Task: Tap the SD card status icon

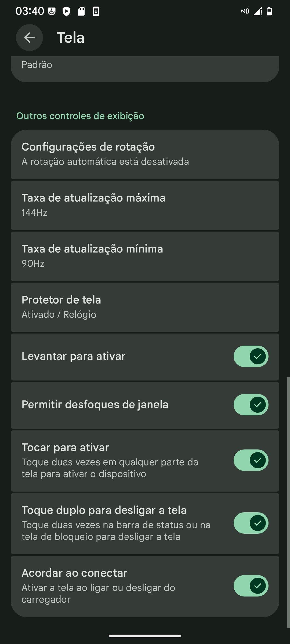Action: [x=81, y=11]
